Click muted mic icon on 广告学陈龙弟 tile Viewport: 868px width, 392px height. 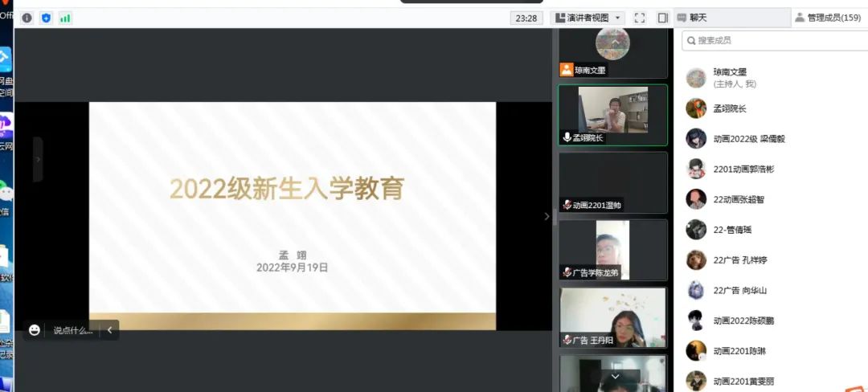pyautogui.click(x=567, y=272)
